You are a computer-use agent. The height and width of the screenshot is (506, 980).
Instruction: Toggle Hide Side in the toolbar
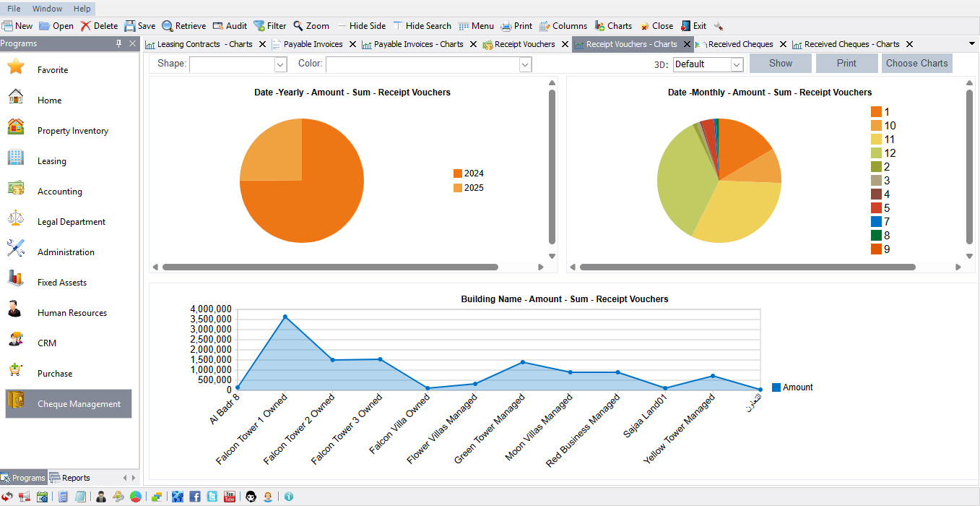coord(362,25)
